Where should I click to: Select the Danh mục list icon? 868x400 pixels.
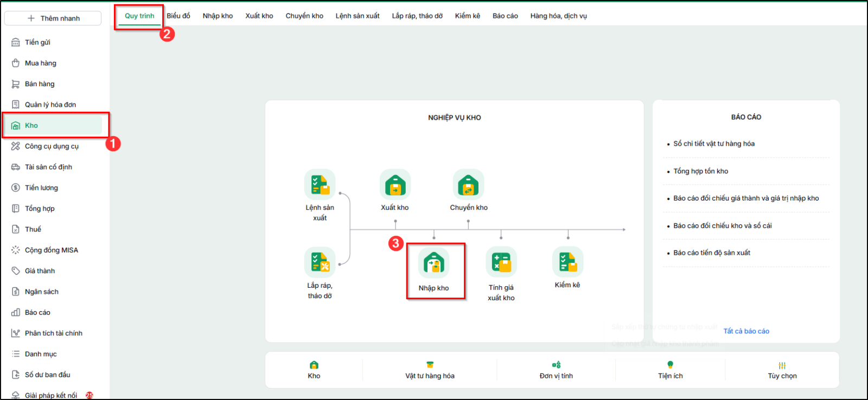point(16,354)
